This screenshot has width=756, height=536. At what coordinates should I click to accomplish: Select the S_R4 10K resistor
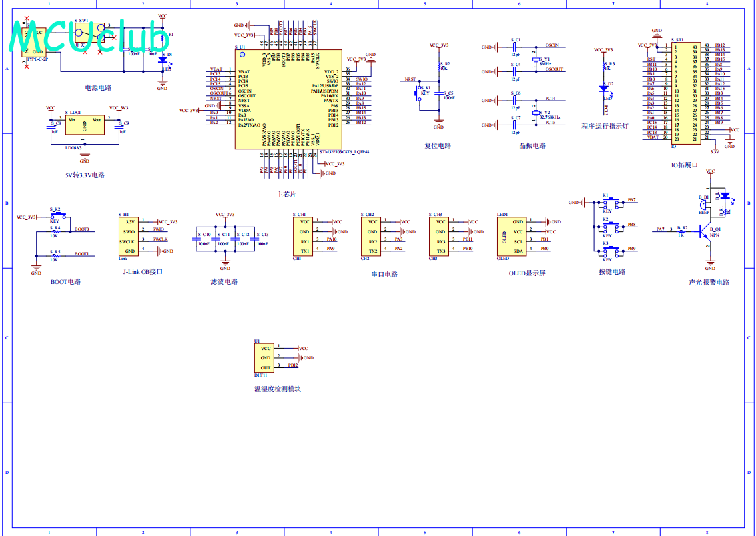(x=55, y=232)
